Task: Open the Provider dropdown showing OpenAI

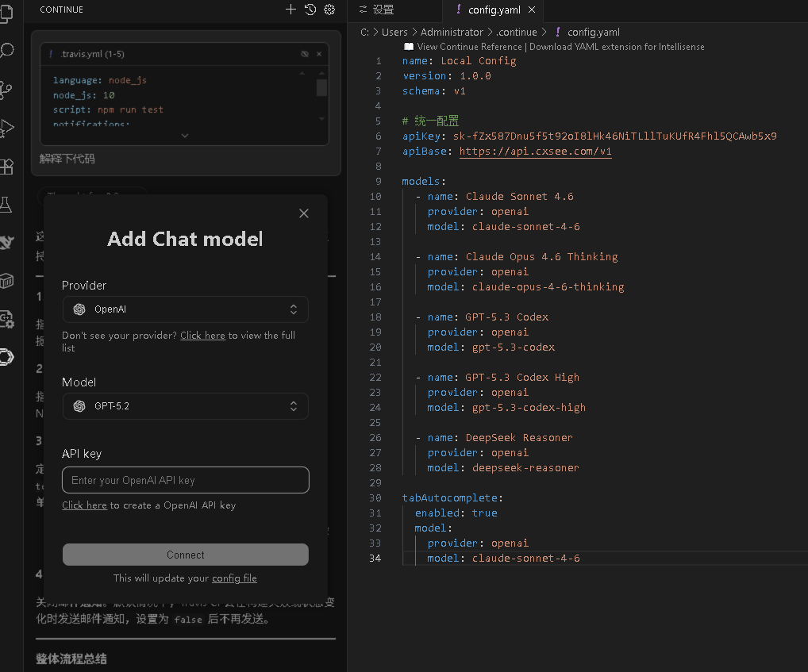Action: click(185, 309)
